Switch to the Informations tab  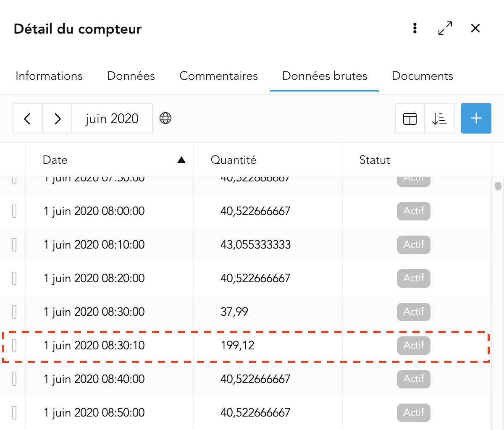point(49,76)
